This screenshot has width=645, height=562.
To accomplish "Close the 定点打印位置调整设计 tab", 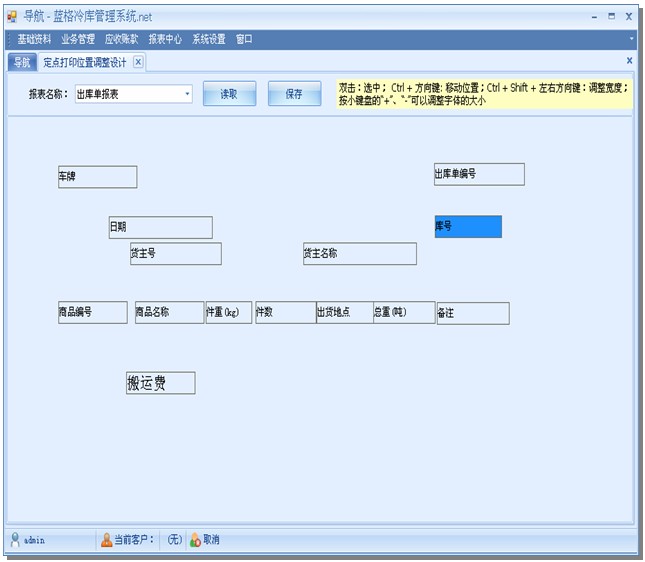I will 138,62.
